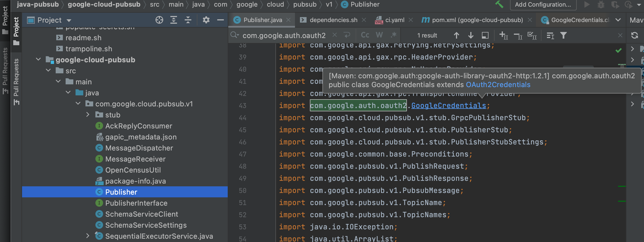644x242 pixels.
Task: Expand the stub package
Action: click(x=88, y=115)
